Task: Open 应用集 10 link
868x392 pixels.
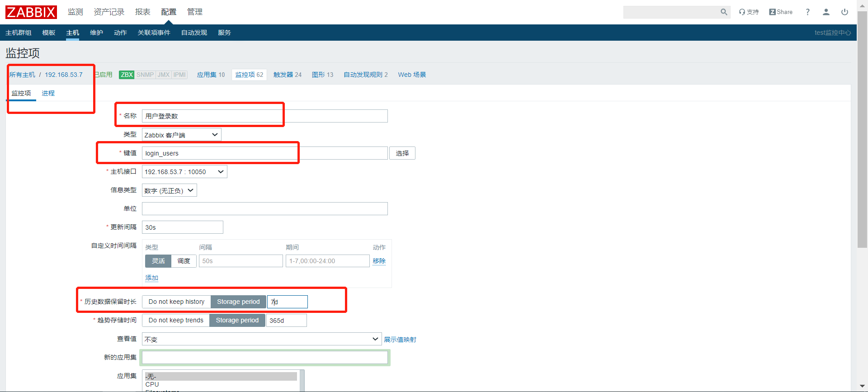Action: coord(211,75)
